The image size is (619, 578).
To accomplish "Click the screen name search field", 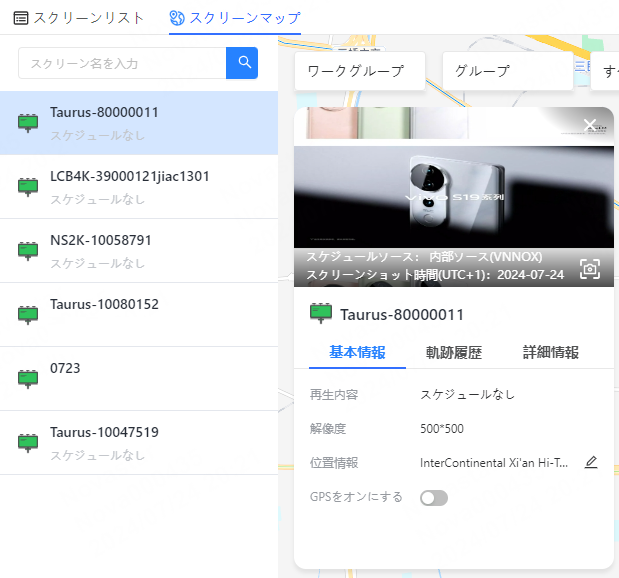I will click(122, 63).
